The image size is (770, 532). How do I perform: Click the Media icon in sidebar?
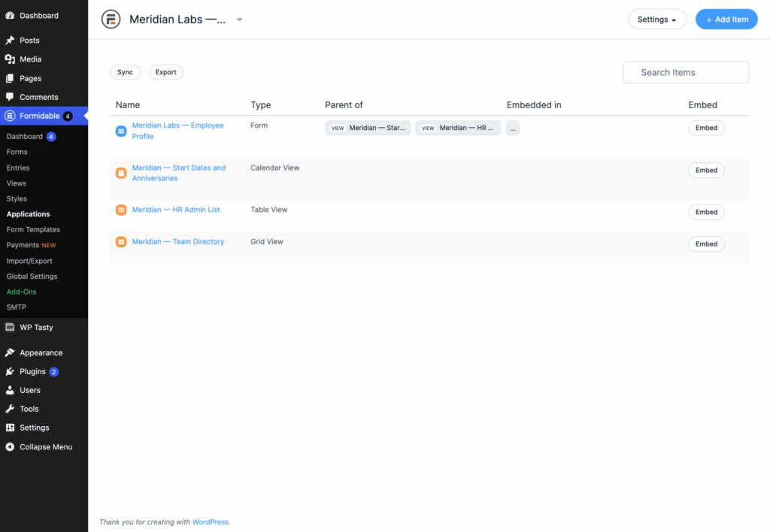(10, 59)
